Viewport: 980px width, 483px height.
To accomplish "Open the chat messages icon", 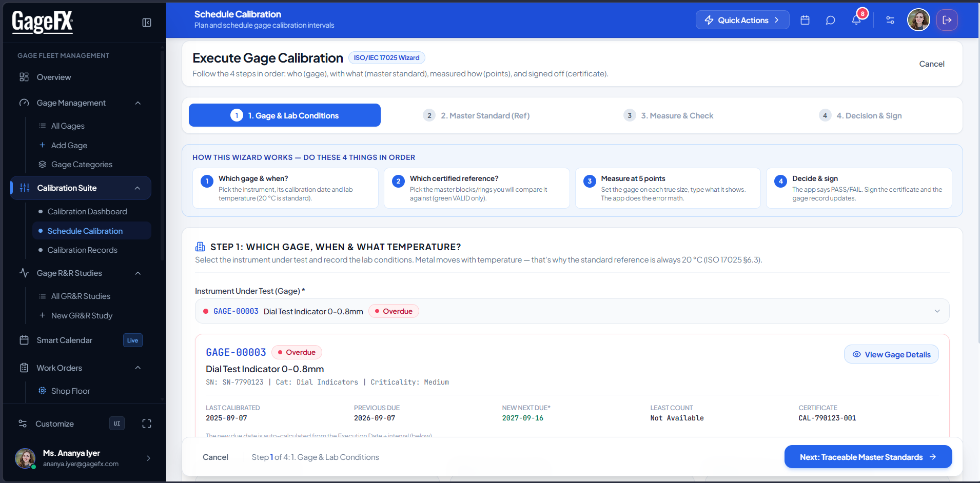I will (x=830, y=20).
